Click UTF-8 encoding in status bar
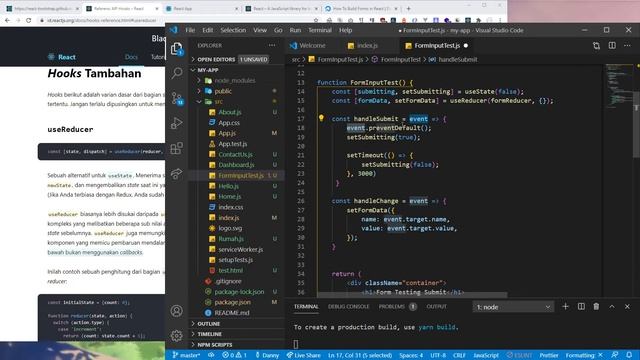Viewport: 640px width, 360px height. pos(438,355)
